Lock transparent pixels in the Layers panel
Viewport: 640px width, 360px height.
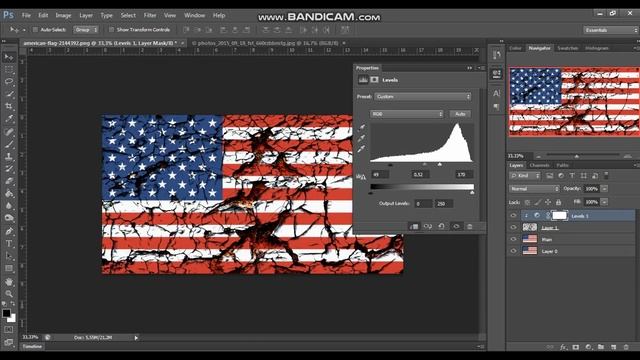[x=527, y=202]
